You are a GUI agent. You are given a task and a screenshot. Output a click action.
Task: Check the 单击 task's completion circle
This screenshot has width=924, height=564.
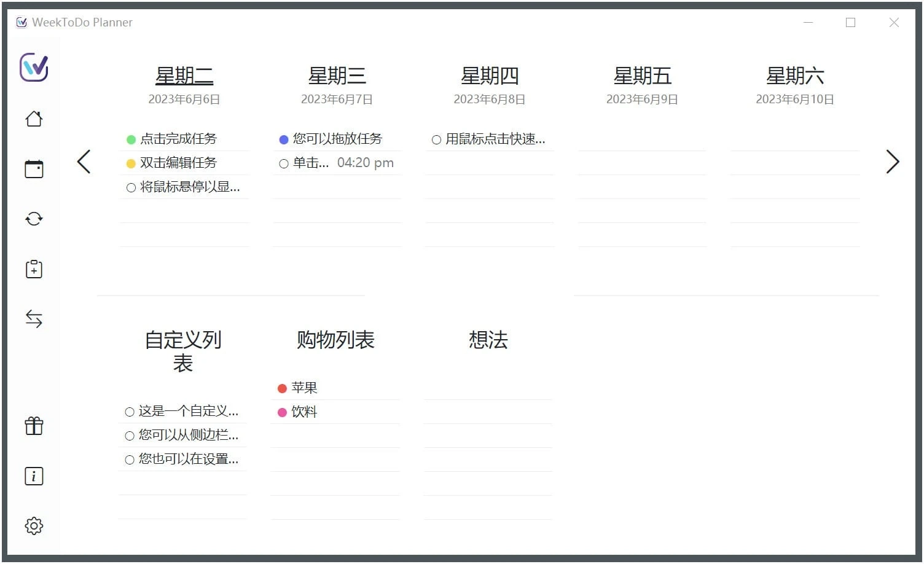[283, 163]
